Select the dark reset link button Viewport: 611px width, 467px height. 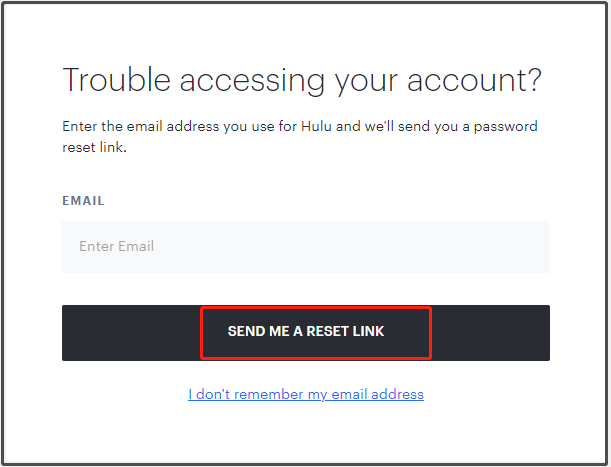click(306, 333)
